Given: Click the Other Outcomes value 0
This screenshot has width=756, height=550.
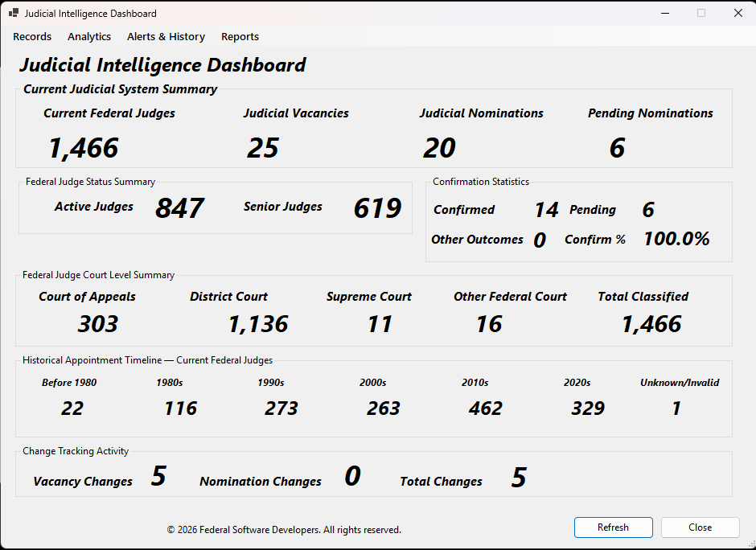Looking at the screenshot, I should click(x=540, y=240).
